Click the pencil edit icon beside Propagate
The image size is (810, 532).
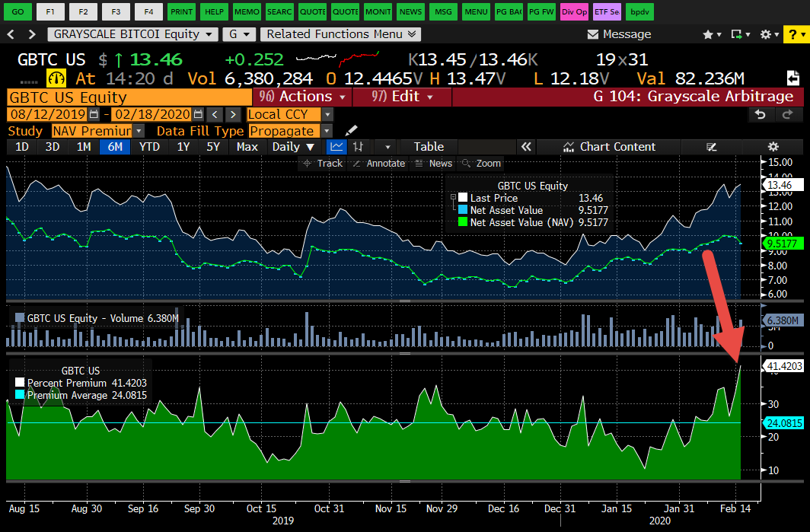[351, 131]
